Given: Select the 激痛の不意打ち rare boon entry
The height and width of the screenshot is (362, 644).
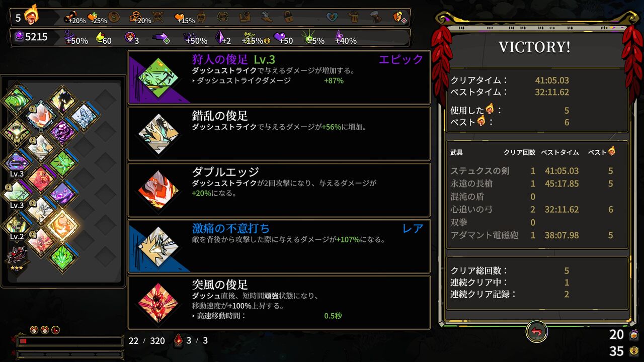Looking at the screenshot, I should point(279,246).
